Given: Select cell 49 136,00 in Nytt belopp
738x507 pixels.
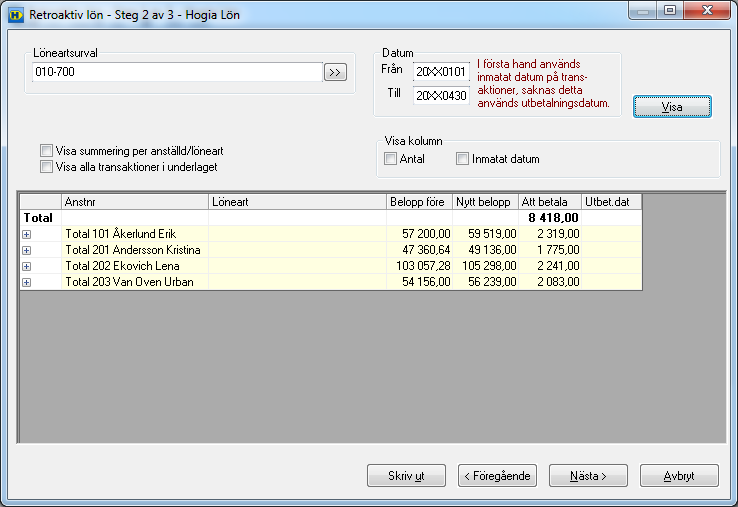Looking at the screenshot, I should pos(485,250).
